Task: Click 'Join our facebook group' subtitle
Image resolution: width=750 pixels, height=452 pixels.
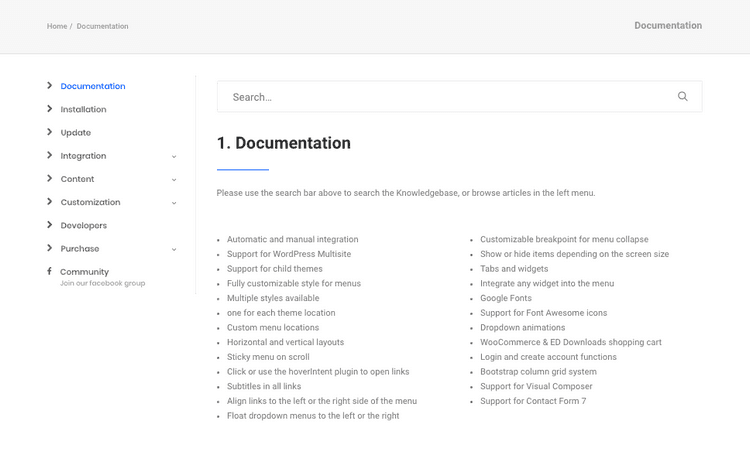Action: pyautogui.click(x=102, y=283)
